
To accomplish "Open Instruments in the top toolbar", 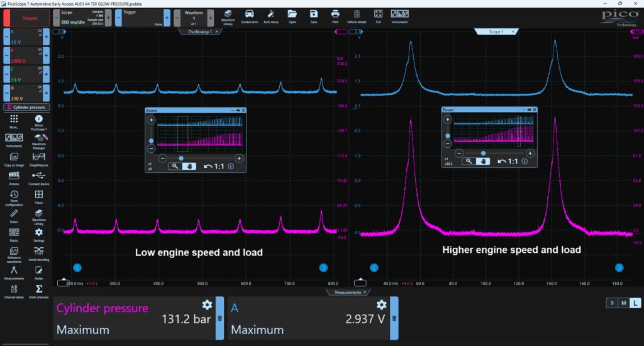I will pyautogui.click(x=399, y=17).
